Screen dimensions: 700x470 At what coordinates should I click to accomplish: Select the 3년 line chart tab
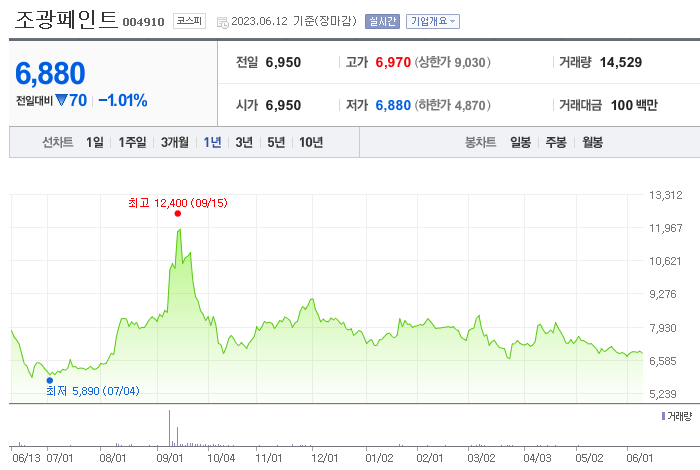click(x=244, y=142)
